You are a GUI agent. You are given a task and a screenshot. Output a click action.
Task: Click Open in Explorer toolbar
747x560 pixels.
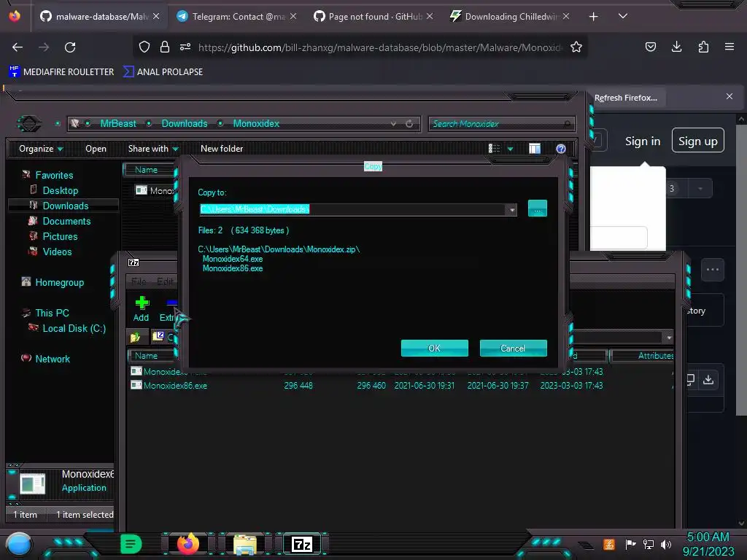pos(96,149)
